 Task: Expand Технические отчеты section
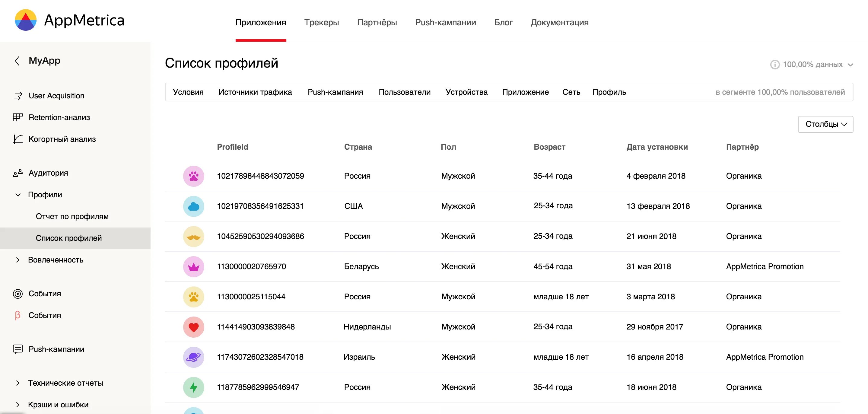pos(18,383)
